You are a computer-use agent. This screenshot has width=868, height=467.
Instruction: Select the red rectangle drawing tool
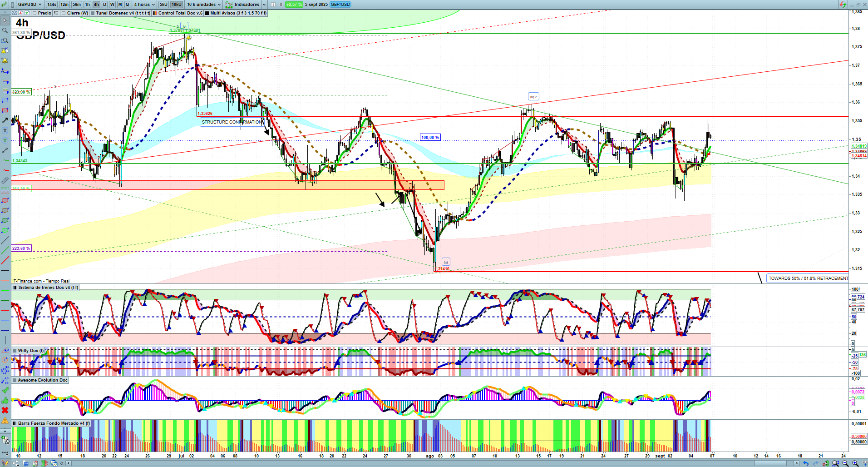[5, 110]
